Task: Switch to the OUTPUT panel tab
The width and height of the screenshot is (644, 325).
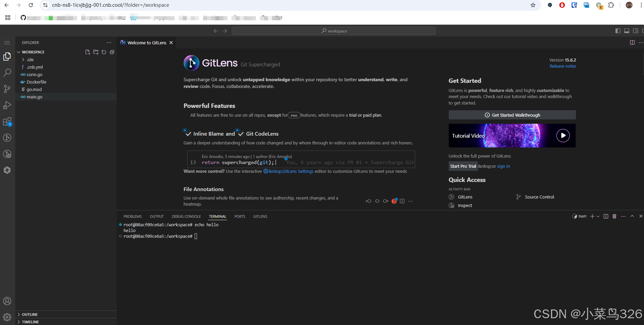Action: click(157, 216)
